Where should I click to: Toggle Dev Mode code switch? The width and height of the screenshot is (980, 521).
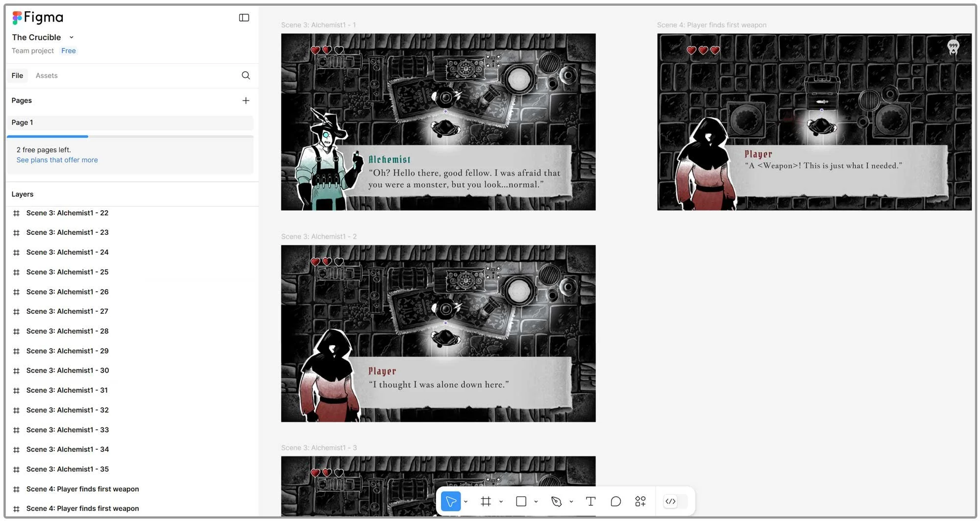676,501
